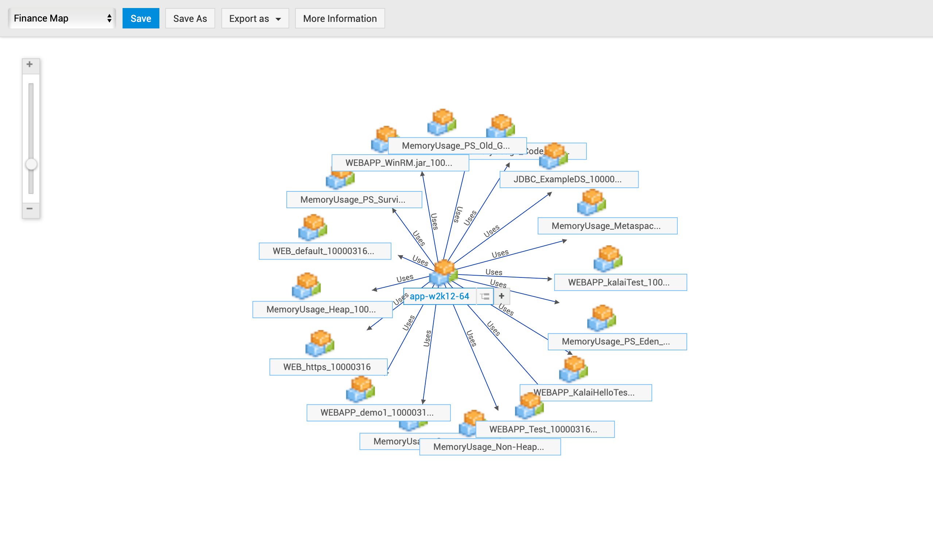Open the Export as dropdown
This screenshot has width=933, height=560.
(x=255, y=19)
